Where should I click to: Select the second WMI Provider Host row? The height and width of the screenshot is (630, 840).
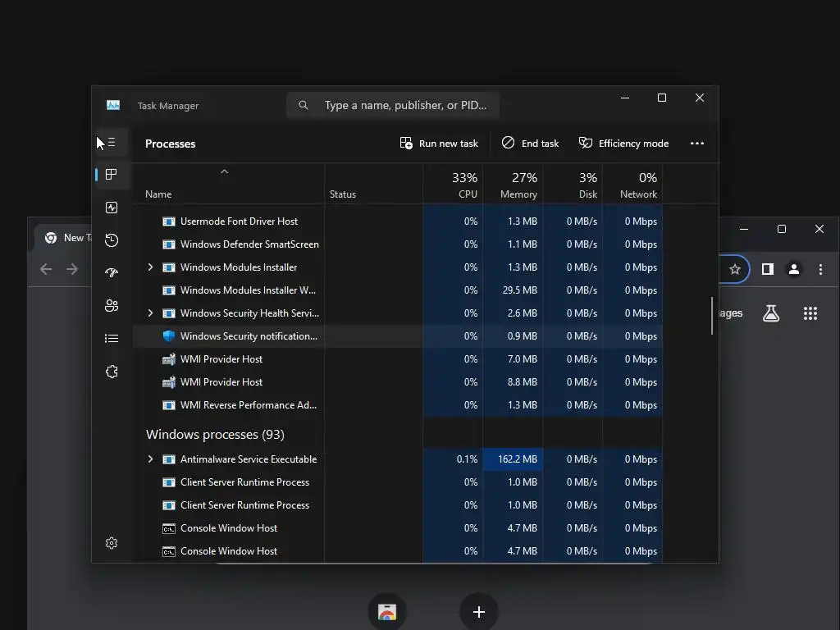tap(398, 382)
